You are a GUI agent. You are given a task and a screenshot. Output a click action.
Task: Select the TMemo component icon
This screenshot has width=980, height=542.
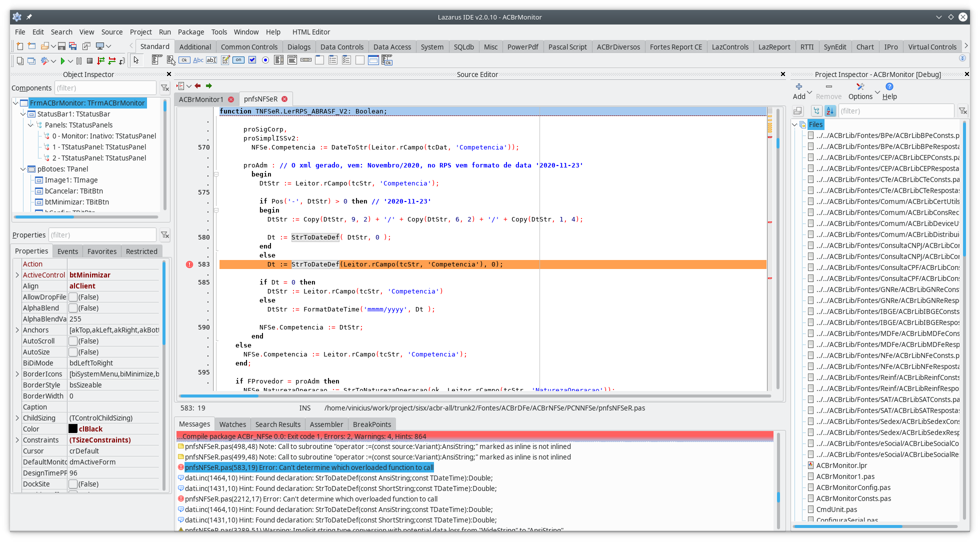(x=225, y=60)
